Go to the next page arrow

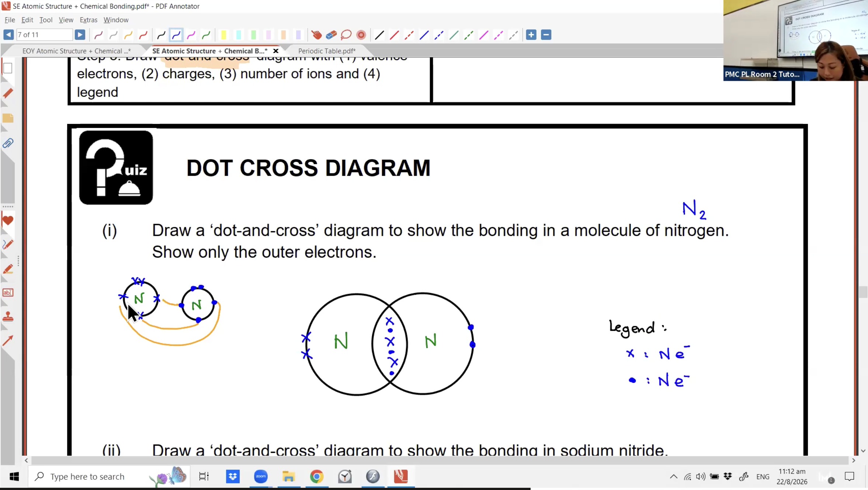(80, 35)
